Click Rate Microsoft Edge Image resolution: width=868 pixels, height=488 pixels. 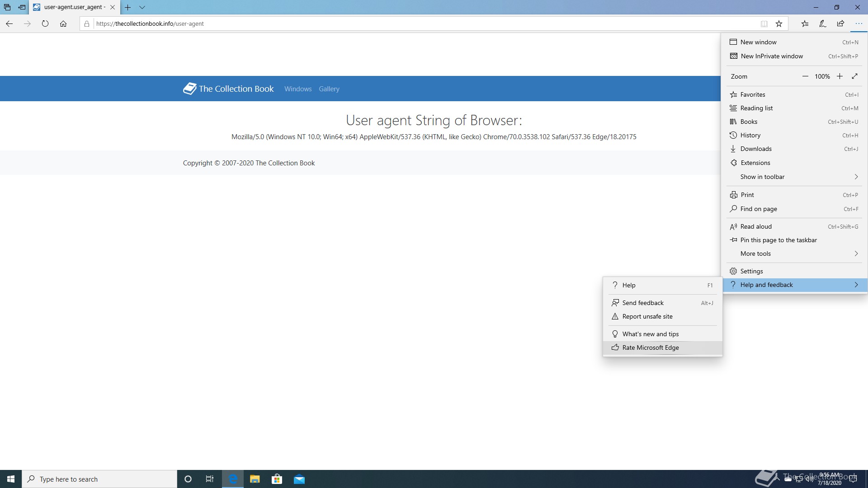tap(662, 347)
